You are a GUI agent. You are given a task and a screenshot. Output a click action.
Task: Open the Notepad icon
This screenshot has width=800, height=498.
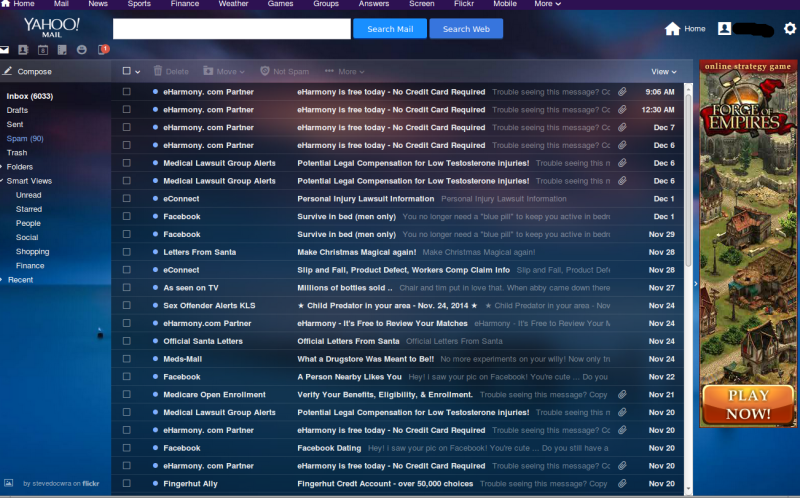[62, 49]
